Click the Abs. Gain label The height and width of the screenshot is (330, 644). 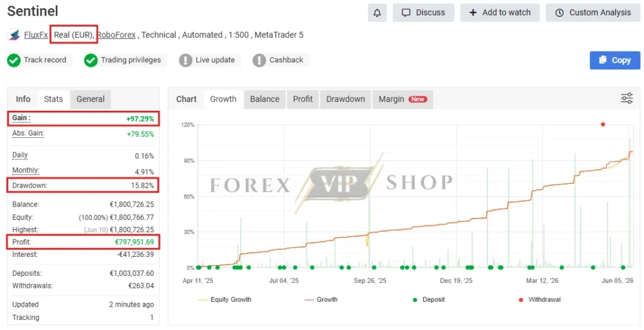[28, 134]
